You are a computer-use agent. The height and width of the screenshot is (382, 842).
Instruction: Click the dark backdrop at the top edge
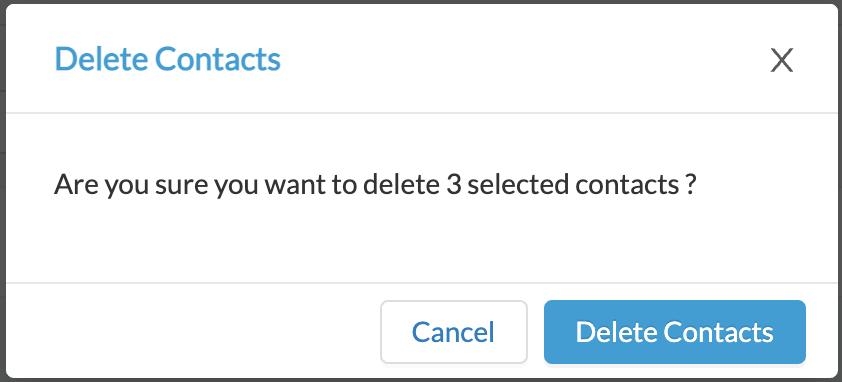tap(421, 2)
